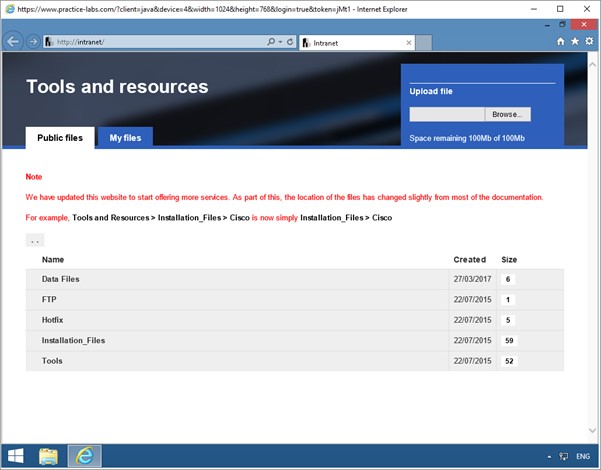Go forward with the browser Forward arrow

[x=33, y=41]
